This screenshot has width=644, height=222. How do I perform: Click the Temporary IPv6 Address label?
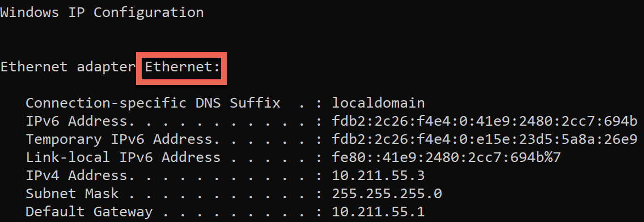point(120,139)
